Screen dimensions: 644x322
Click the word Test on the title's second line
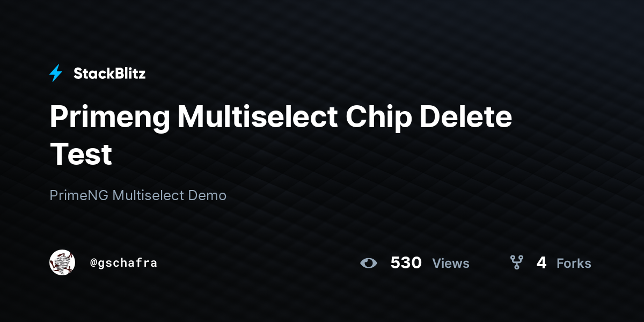pos(80,153)
